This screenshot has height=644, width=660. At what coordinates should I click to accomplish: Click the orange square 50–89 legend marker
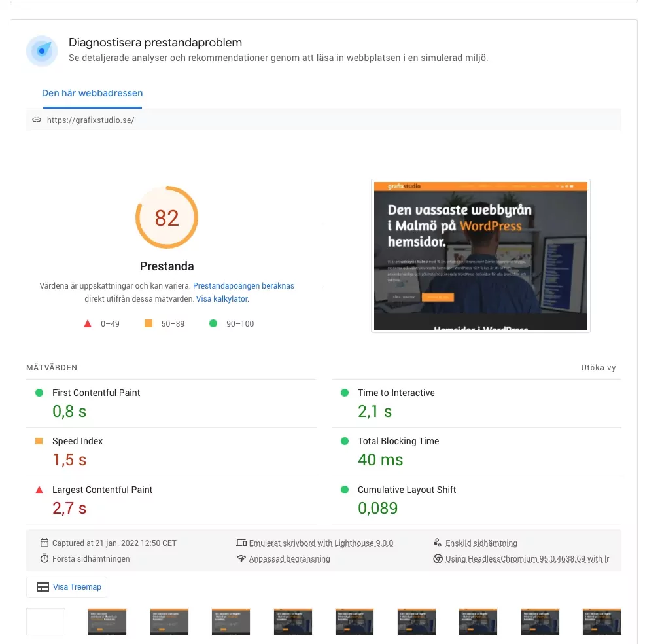pos(148,323)
